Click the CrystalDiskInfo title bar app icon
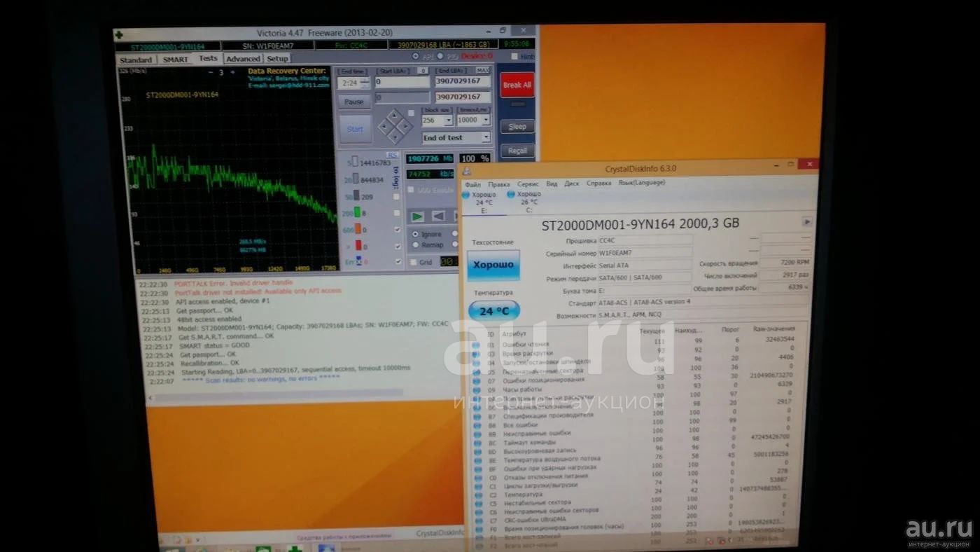The height and width of the screenshot is (552, 980). click(x=466, y=170)
